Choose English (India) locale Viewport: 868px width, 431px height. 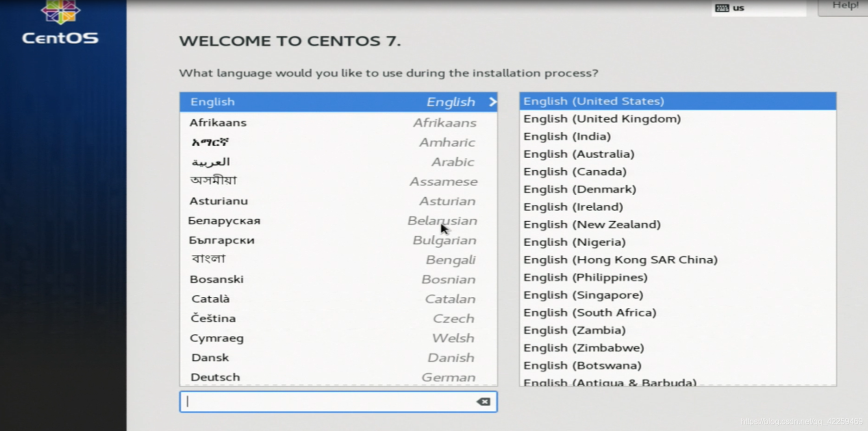pos(677,136)
